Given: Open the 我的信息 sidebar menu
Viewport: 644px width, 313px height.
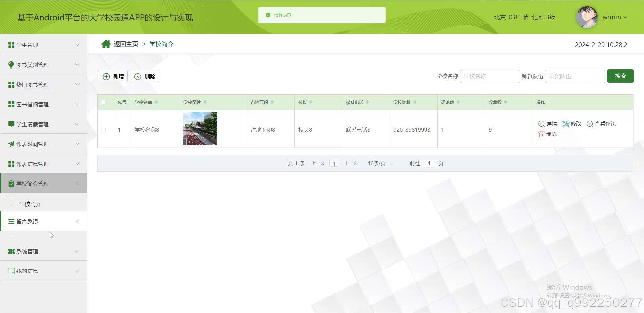Looking at the screenshot, I should point(44,271).
